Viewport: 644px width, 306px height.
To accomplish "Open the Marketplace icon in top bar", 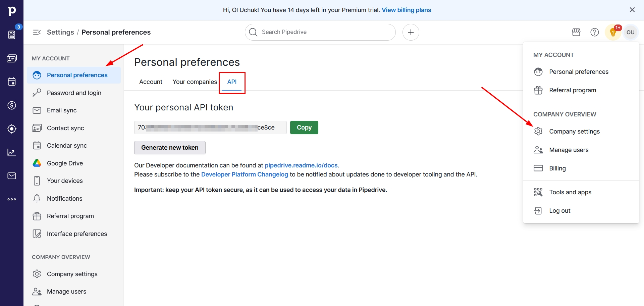I will (576, 32).
